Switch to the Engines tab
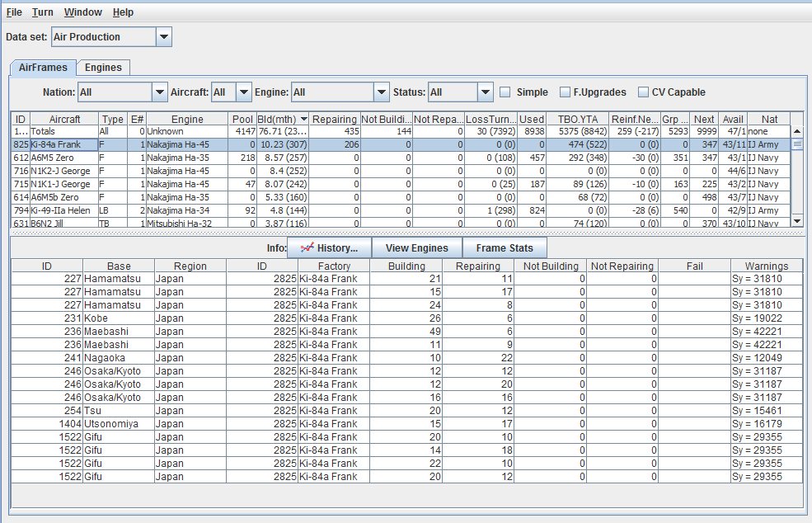The height and width of the screenshot is (523, 812). coord(103,68)
